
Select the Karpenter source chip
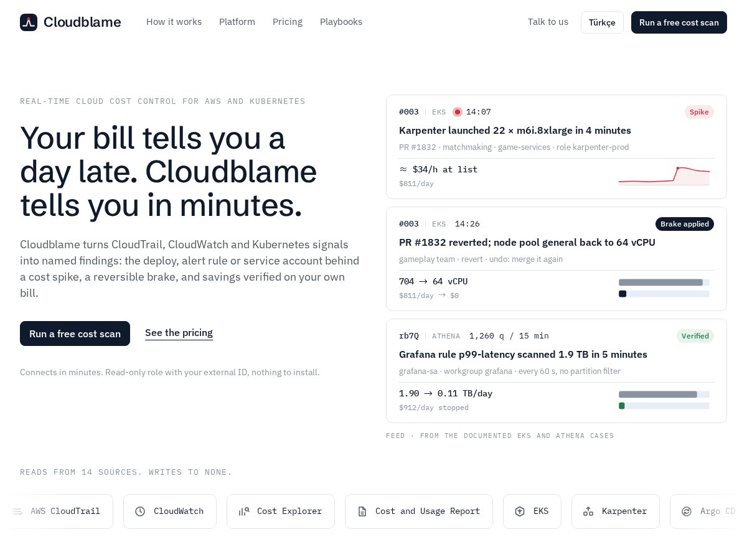616,511
